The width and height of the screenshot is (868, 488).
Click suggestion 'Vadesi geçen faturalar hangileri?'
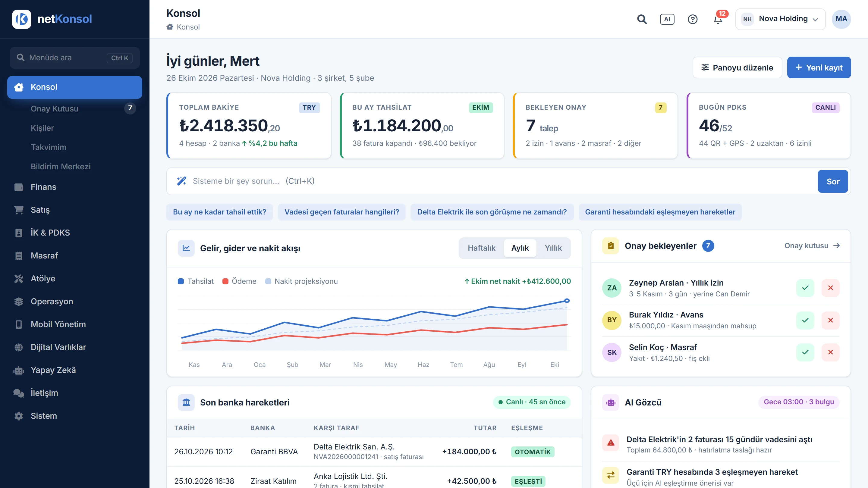tap(342, 212)
